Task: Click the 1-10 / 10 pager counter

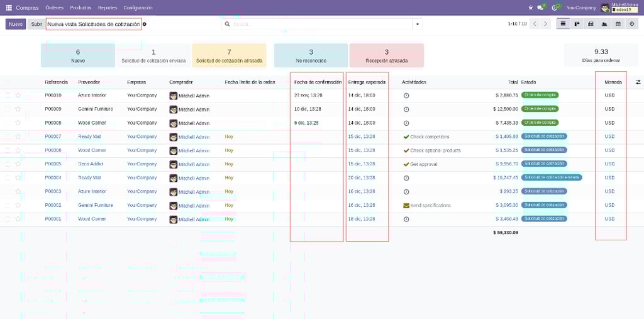Action: 517,24
